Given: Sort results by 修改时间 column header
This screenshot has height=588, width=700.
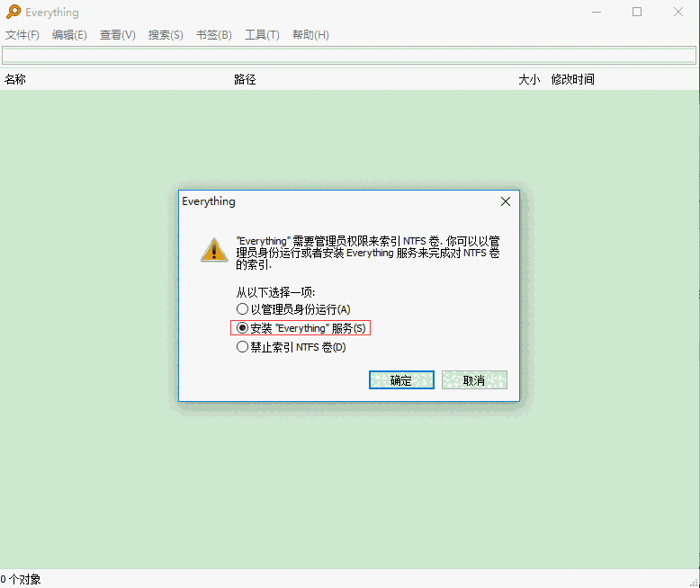Looking at the screenshot, I should pos(573,79).
